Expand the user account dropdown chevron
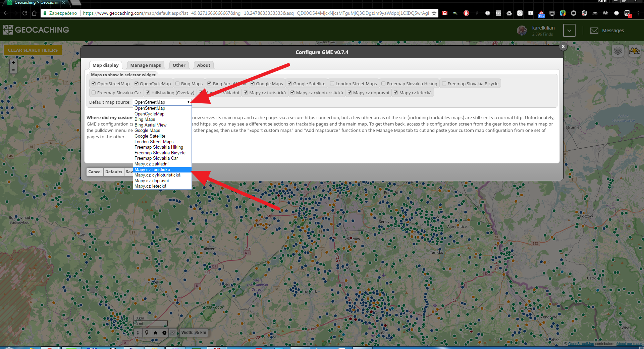The image size is (644, 349). click(569, 31)
